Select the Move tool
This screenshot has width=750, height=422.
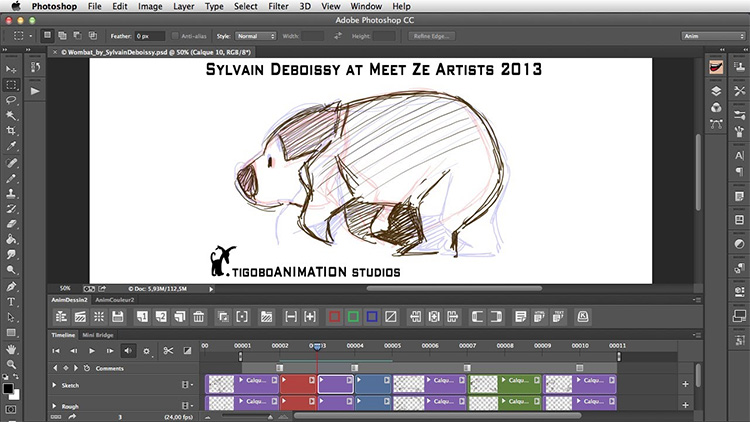click(11, 69)
